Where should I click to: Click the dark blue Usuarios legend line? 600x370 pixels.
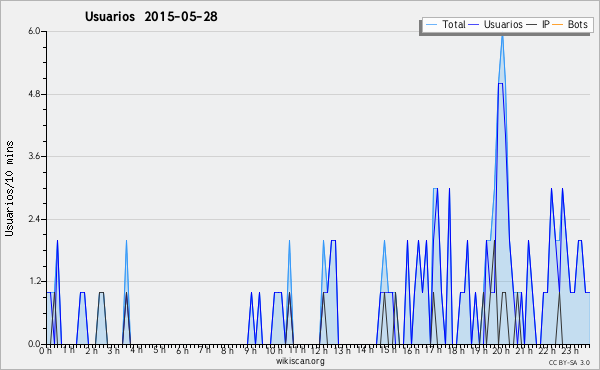point(474,25)
